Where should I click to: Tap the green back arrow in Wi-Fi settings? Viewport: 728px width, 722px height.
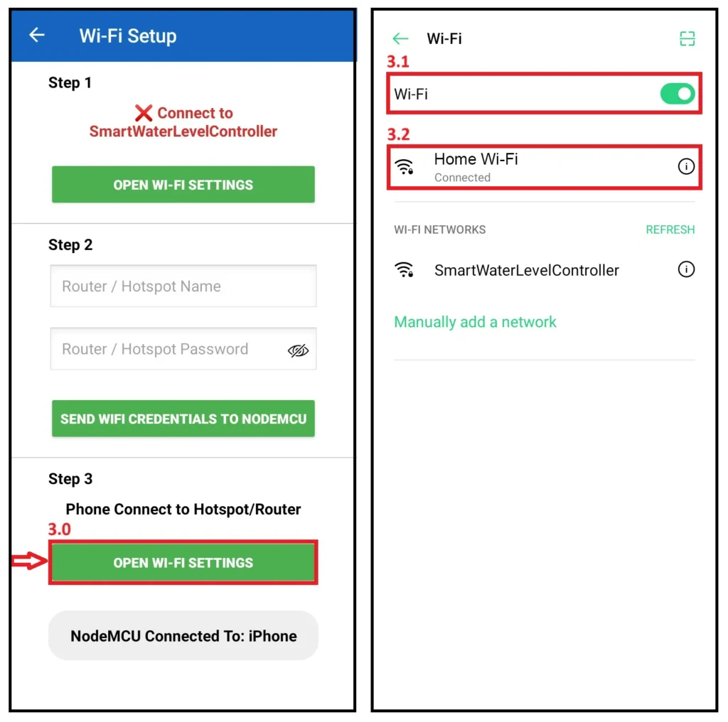[x=400, y=38]
